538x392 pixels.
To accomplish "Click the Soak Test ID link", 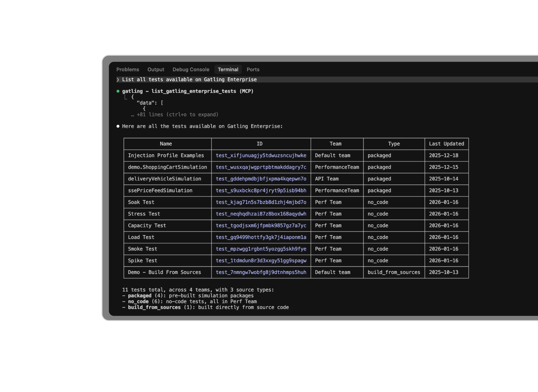I will click(261, 202).
